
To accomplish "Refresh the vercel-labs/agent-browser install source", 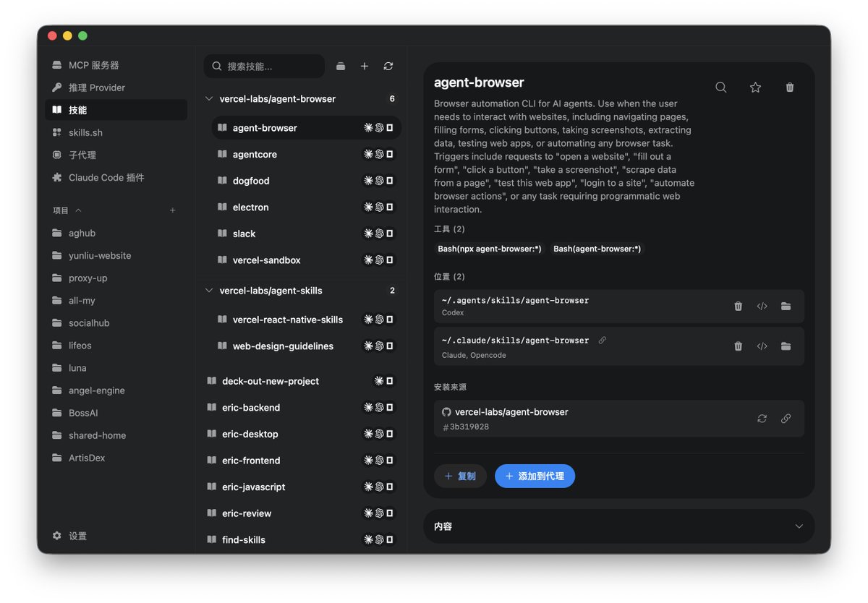I will coord(762,419).
